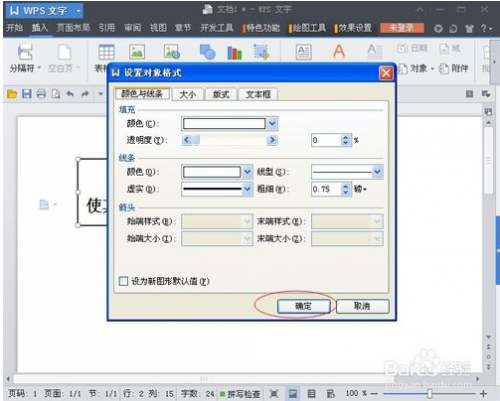The height and width of the screenshot is (401, 500).
Task: Undo the last action
Action: point(70,94)
